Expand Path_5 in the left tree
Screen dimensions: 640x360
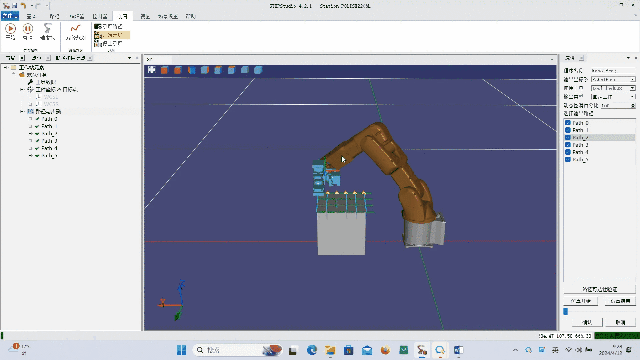coord(31,156)
